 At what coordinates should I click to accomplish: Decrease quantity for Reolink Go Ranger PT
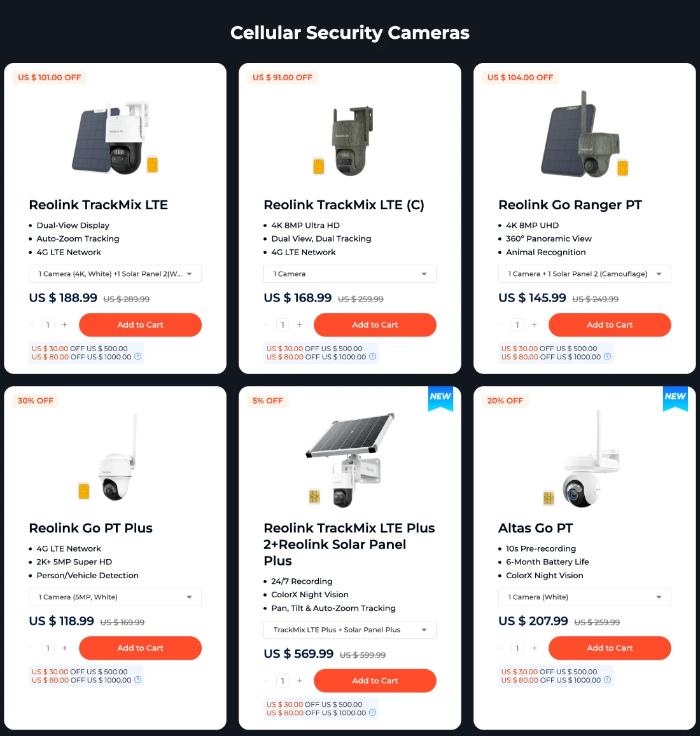tap(501, 325)
